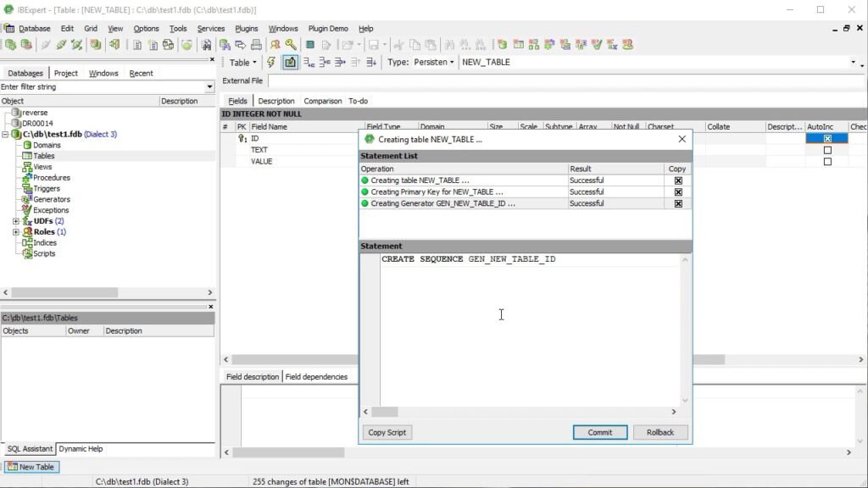Click the New Table window bar button
Screen dimensions: 868x488
[x=31, y=467]
